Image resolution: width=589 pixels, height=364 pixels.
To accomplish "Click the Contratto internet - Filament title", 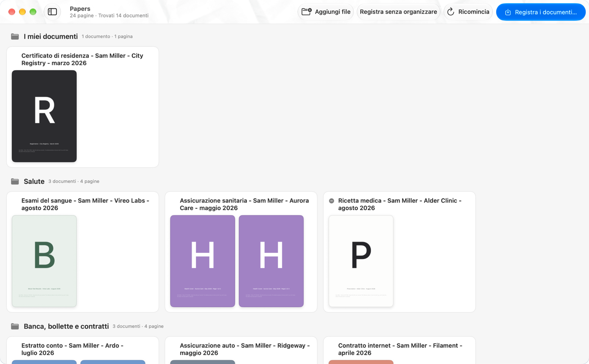I will point(400,349).
